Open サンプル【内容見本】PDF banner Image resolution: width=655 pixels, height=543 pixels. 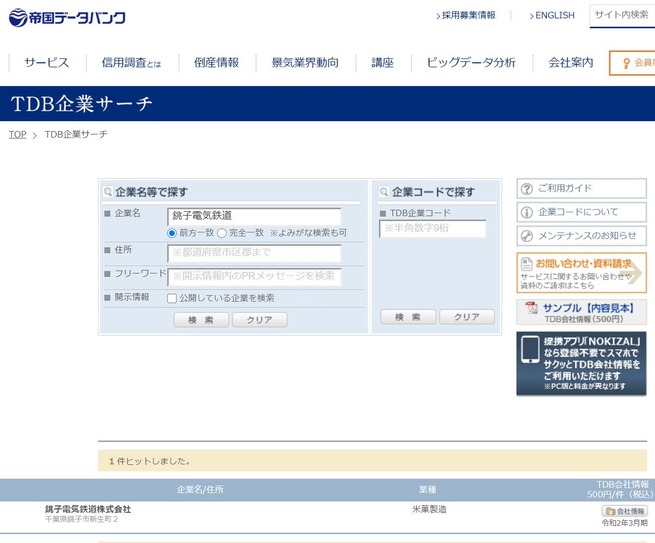[581, 312]
